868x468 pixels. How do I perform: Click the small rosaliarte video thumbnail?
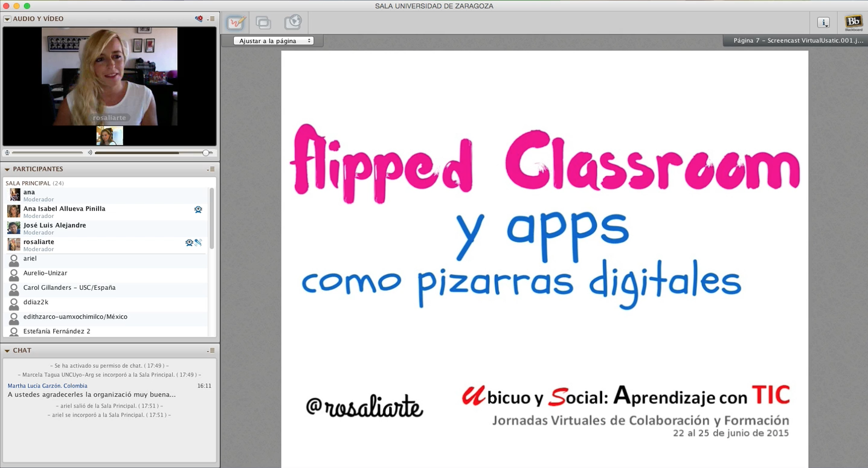[x=109, y=136]
